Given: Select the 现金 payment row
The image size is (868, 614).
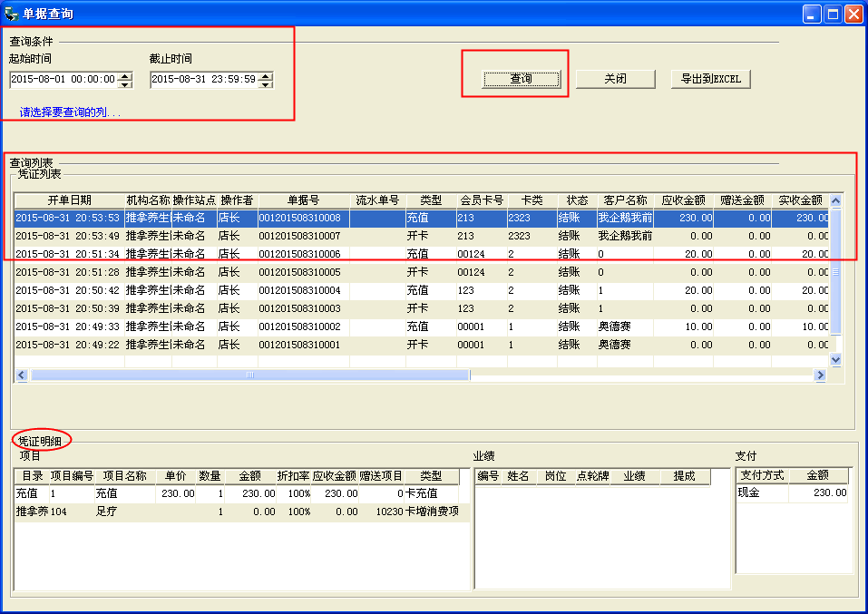Looking at the screenshot, I should pos(792,492).
